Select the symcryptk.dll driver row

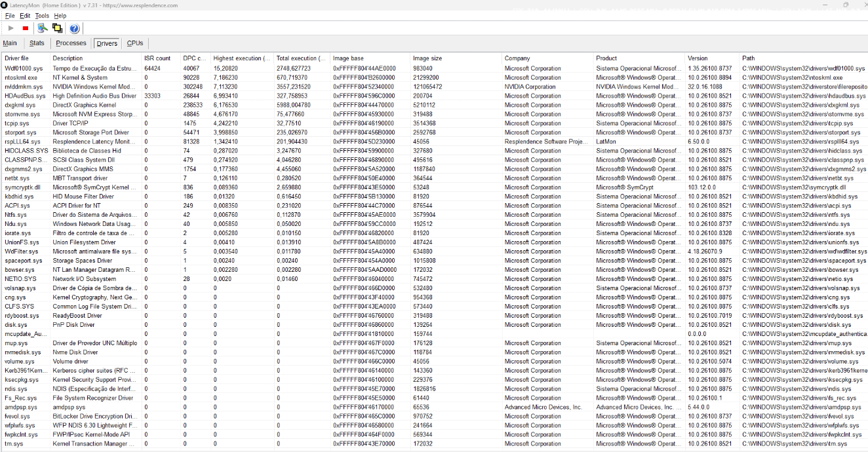[x=434, y=187]
